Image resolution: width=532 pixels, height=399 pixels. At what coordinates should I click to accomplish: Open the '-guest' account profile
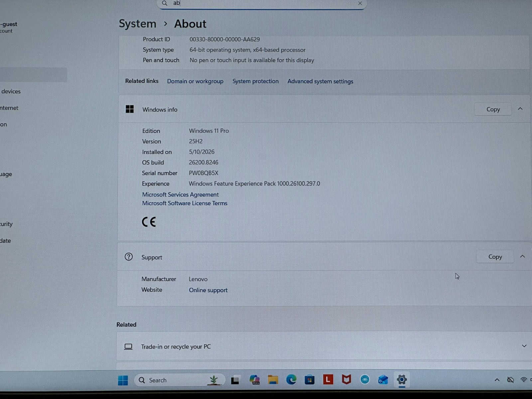[x=9, y=27]
